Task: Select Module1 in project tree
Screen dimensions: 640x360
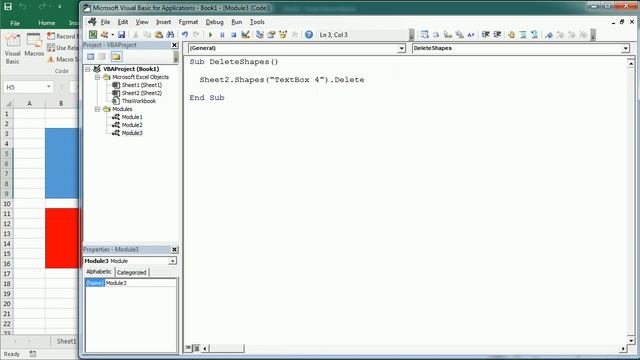Action: click(132, 117)
